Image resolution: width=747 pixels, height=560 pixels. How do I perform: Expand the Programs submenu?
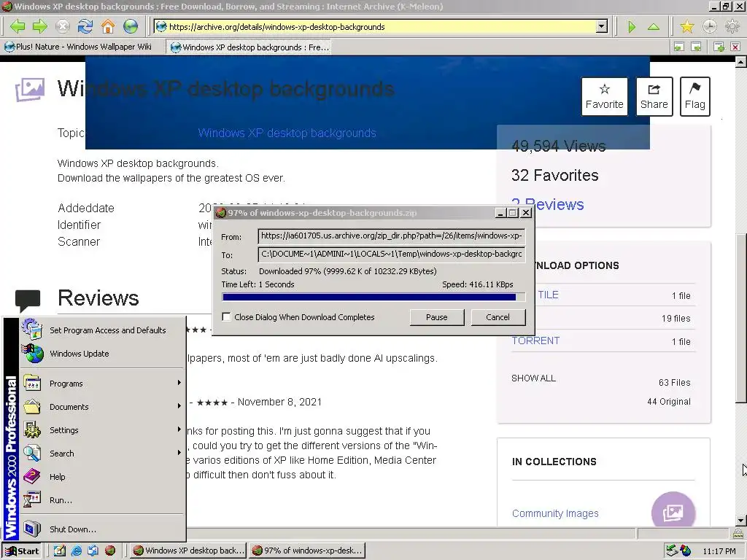click(x=102, y=384)
